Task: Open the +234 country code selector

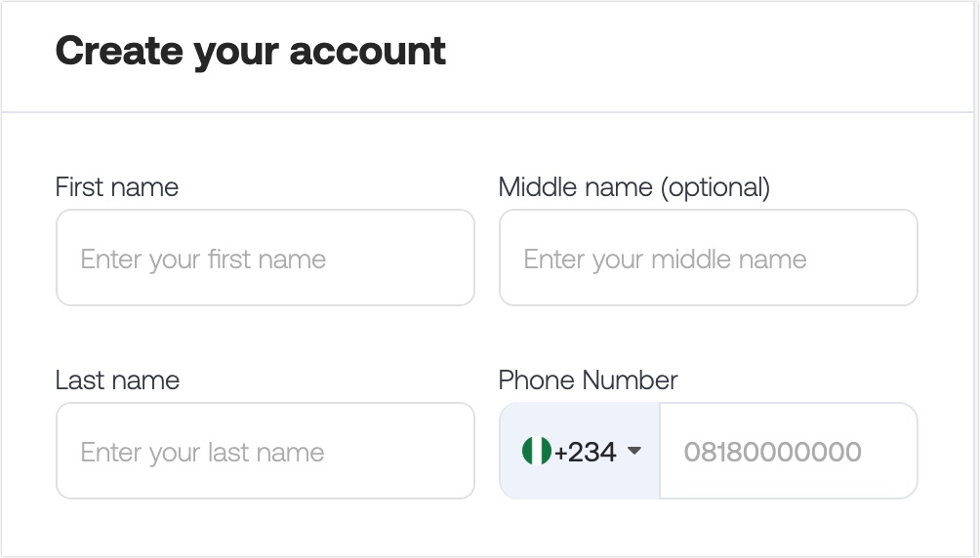Action: click(x=580, y=451)
